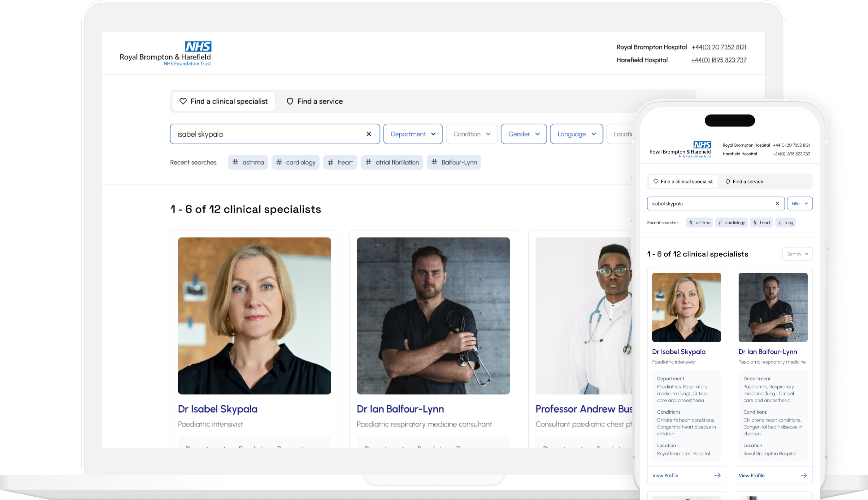Open the Department filter dropdown
This screenshot has height=500, width=868.
pyautogui.click(x=413, y=134)
